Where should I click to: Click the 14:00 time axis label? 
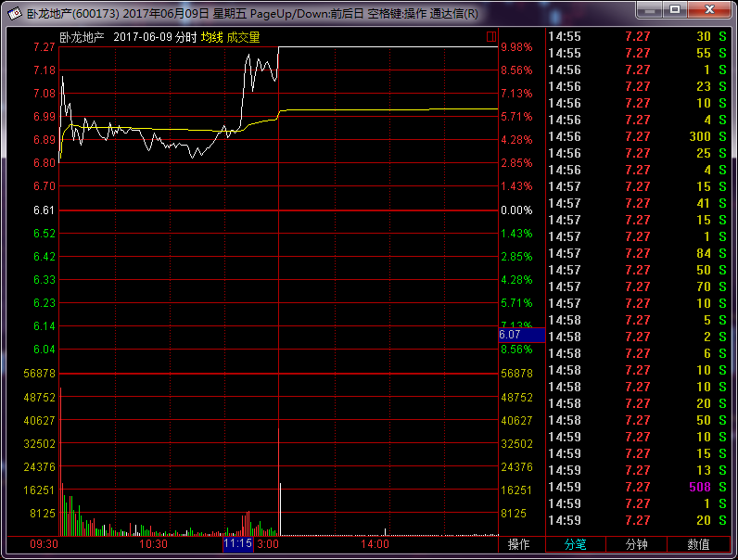[x=375, y=544]
